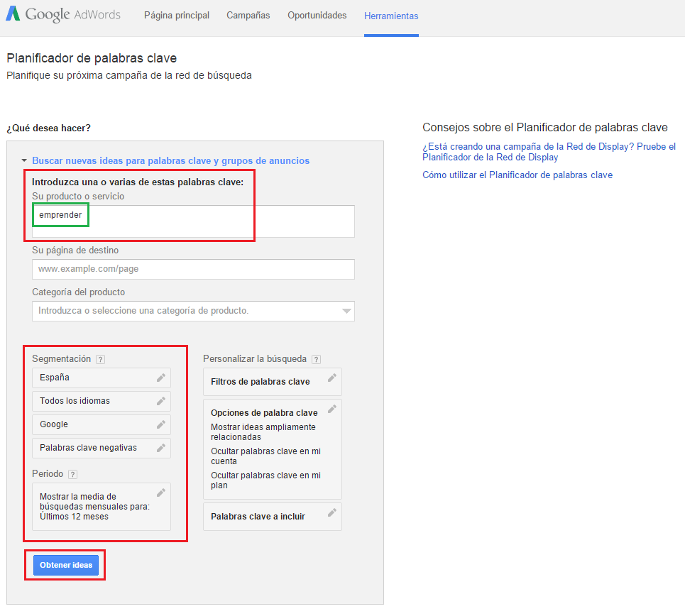Open the Segmentación help question mark
Screen dimensions: 685x616
coord(101,359)
